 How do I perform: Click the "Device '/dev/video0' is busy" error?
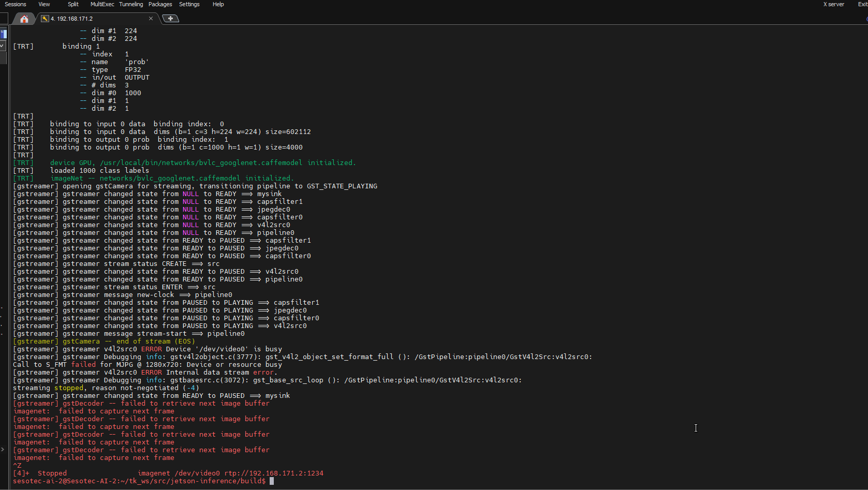pyautogui.click(x=148, y=349)
